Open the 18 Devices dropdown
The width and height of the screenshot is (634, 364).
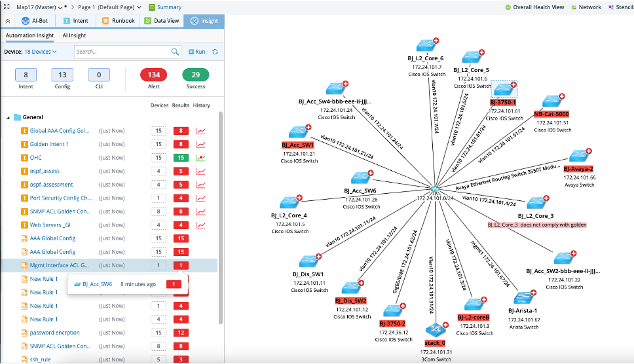click(x=41, y=52)
